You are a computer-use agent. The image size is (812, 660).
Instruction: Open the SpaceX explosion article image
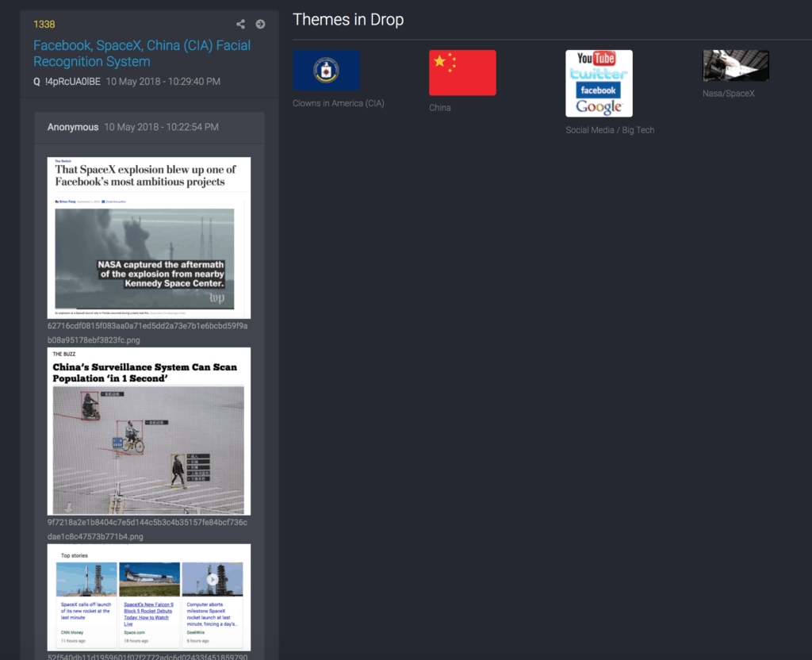tap(149, 238)
